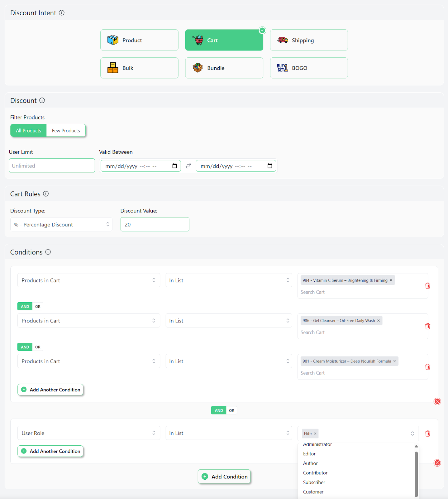Viewport: 448px width, 499px height.
Task: Set second condition joiner to OR
Action: click(x=38, y=347)
